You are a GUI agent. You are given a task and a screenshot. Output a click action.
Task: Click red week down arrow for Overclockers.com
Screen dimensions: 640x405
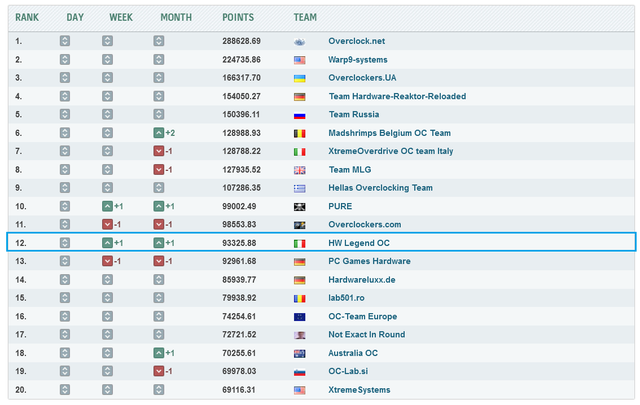[x=107, y=224]
